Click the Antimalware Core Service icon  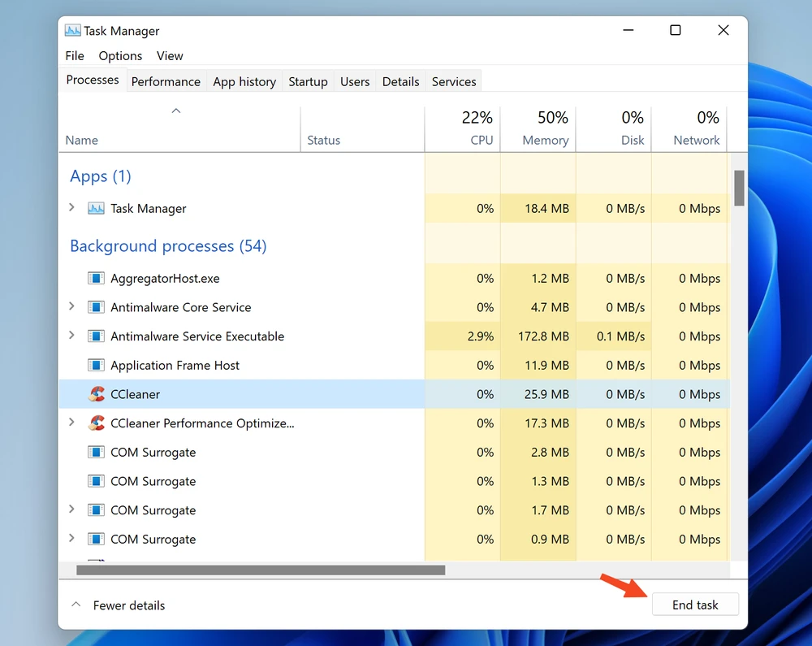[x=97, y=307]
